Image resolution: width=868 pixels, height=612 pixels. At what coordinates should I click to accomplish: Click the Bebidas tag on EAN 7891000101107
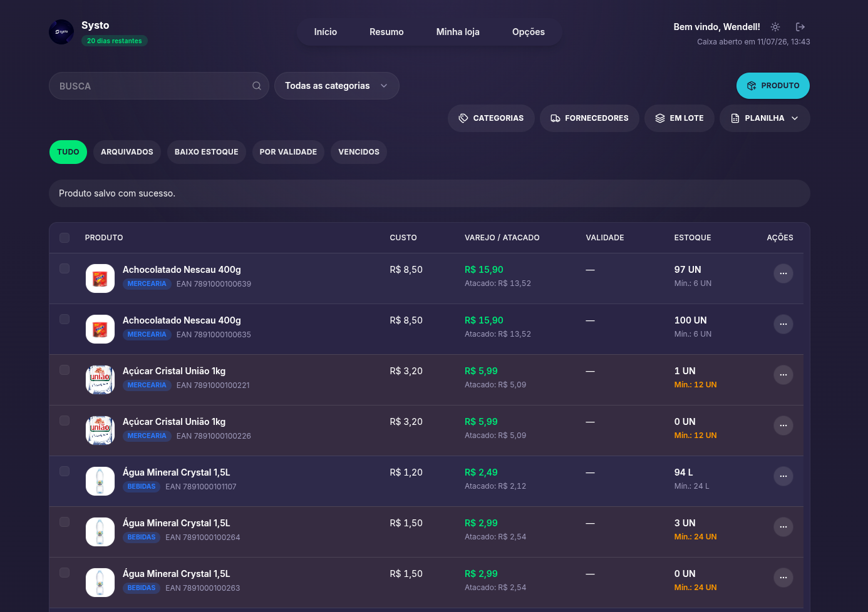pyautogui.click(x=142, y=487)
